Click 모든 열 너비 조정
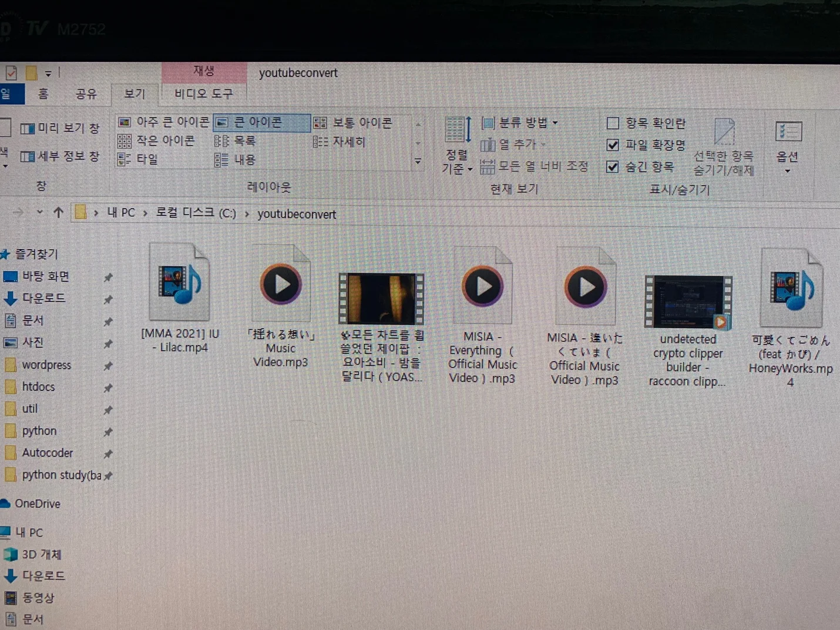840x630 pixels. point(534,166)
